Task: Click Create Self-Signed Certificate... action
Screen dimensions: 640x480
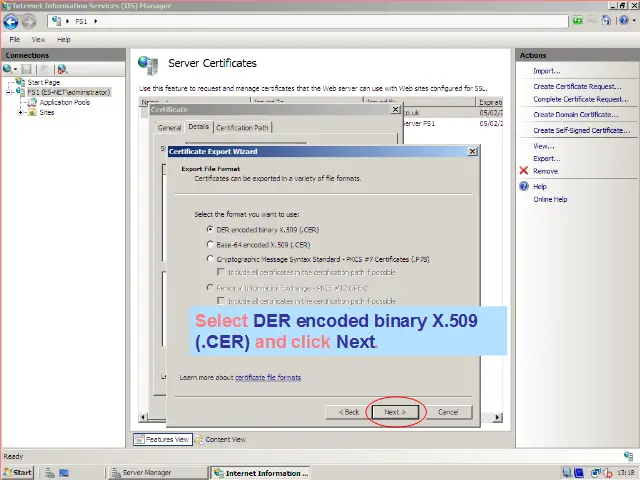Action: pyautogui.click(x=582, y=130)
